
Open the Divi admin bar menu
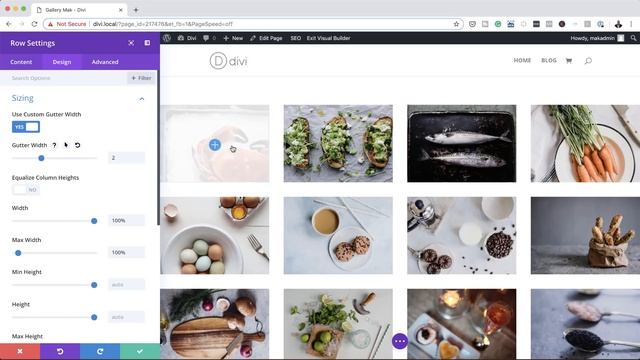[x=187, y=38]
